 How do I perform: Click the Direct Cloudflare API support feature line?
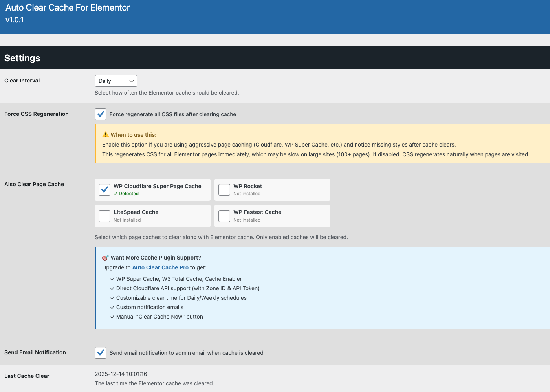pos(188,288)
